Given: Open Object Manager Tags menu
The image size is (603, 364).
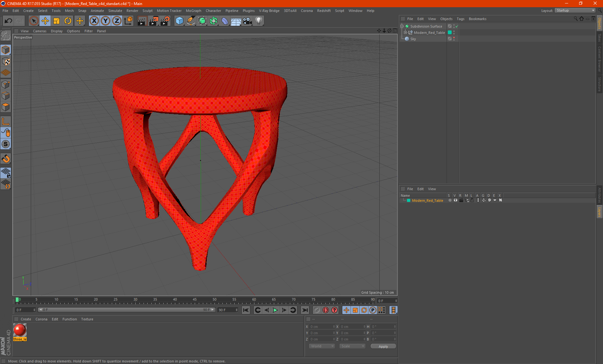Looking at the screenshot, I should pos(460,19).
